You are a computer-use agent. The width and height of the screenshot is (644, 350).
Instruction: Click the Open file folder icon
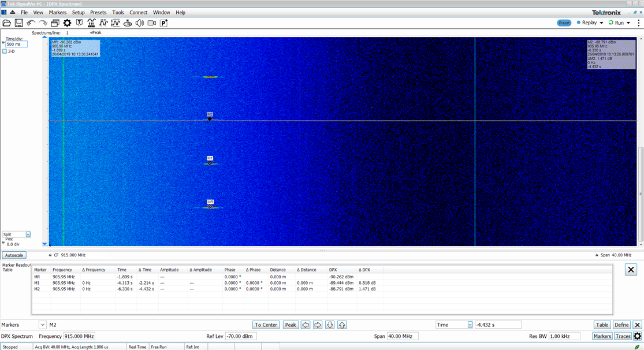(7, 23)
